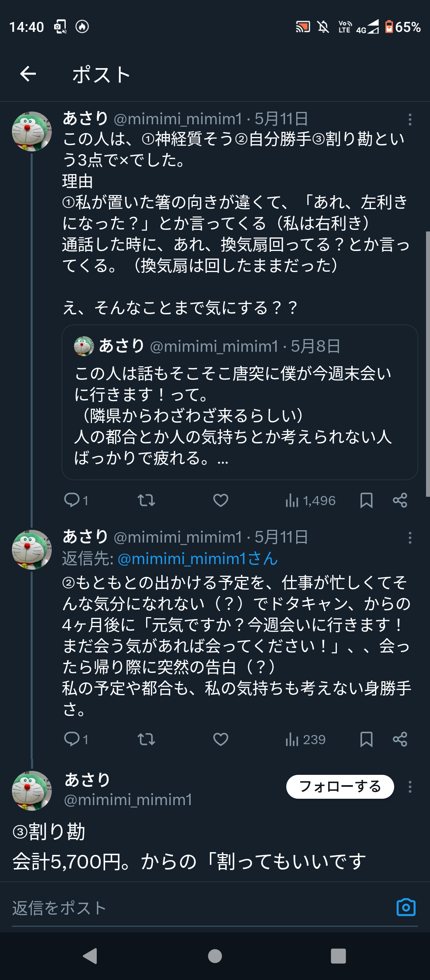This screenshot has width=430, height=980.
Task: Bookmark the first post
Action: pyautogui.click(x=366, y=500)
